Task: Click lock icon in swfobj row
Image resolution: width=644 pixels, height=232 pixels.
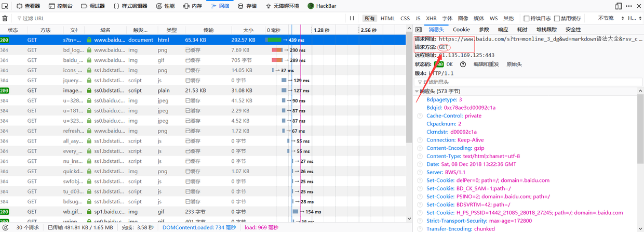Action: 89,182
